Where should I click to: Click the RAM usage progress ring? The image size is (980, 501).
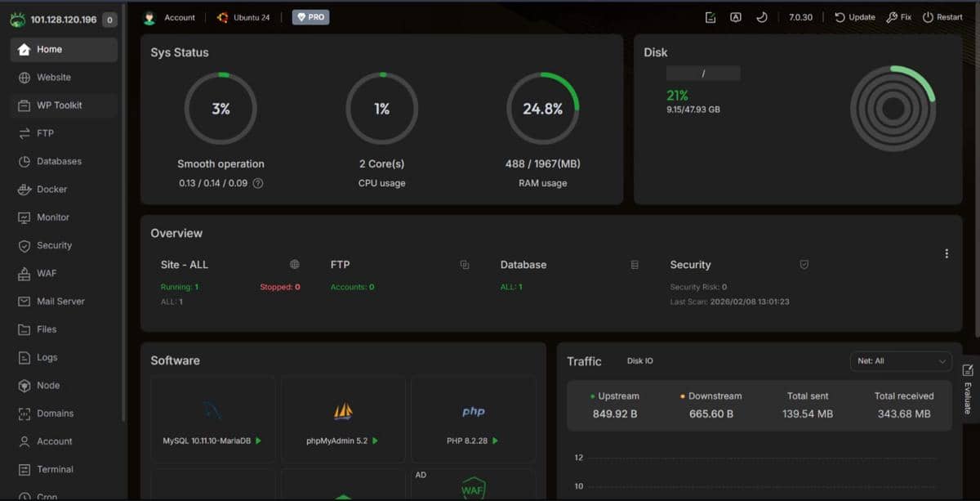tap(542, 109)
